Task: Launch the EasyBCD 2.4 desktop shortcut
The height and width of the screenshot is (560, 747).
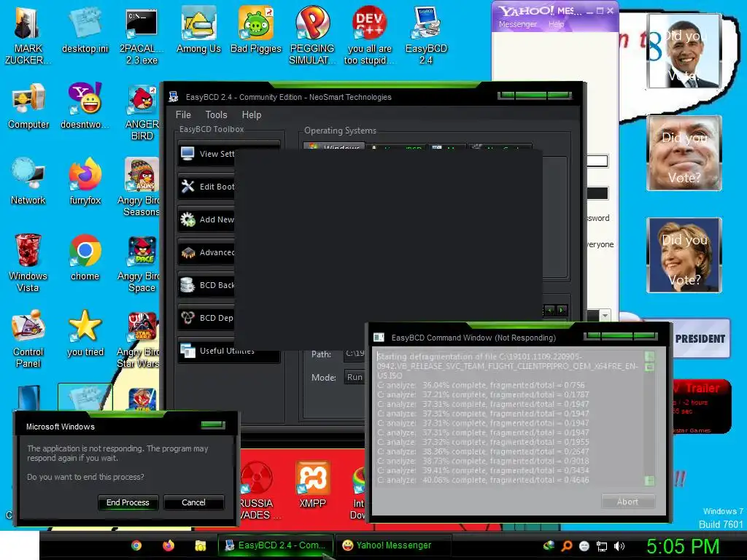Action: pyautogui.click(x=426, y=34)
